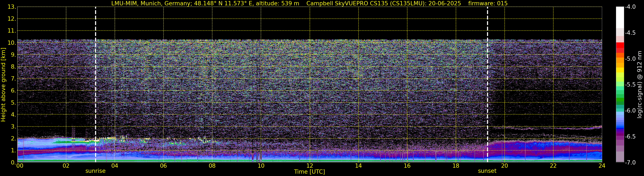Click the time axis tick label '06'
The width and height of the screenshot is (644, 176).
pyautogui.click(x=163, y=166)
